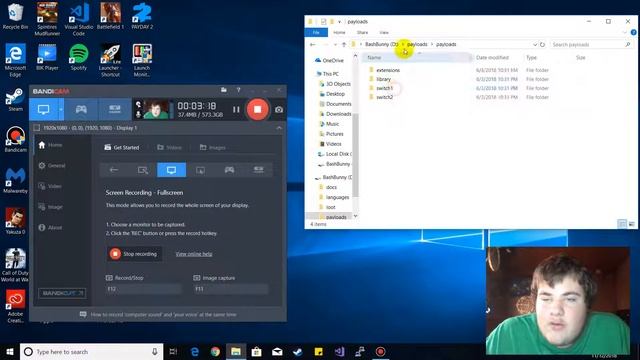The image size is (640, 360).
Task: Select This PC in the navigation pane
Action: point(327,74)
